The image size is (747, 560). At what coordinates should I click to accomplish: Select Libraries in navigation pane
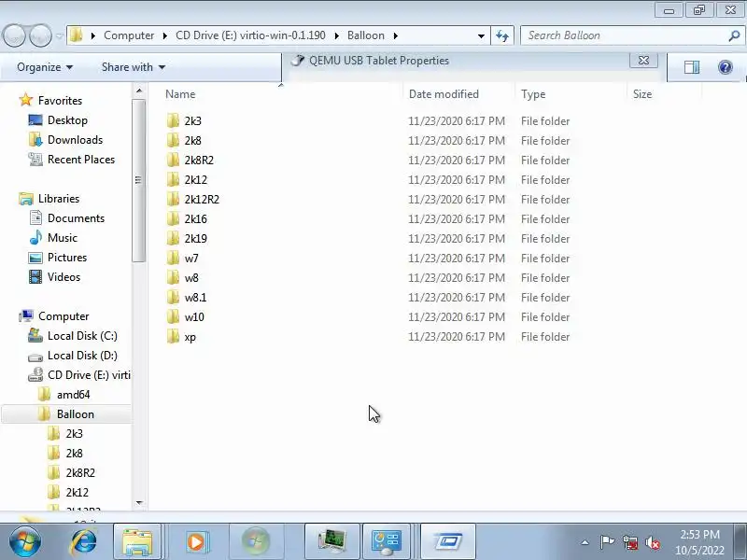(49, 199)
